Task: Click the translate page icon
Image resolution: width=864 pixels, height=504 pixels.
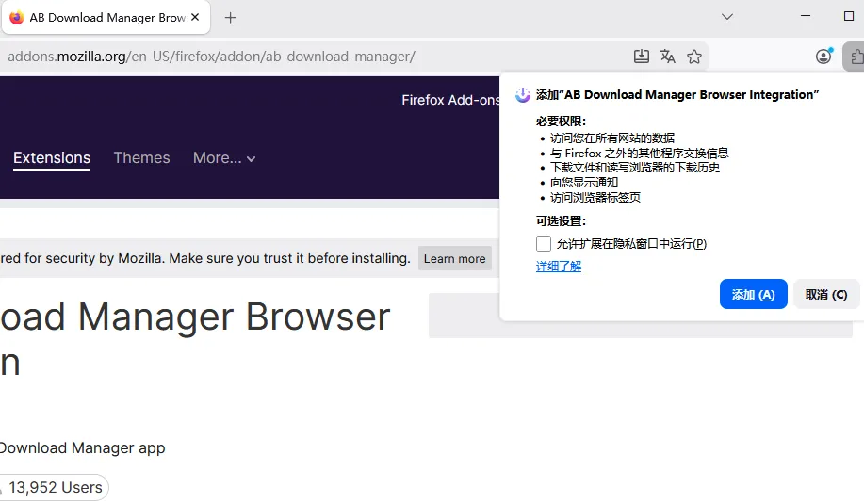Action: tap(668, 57)
